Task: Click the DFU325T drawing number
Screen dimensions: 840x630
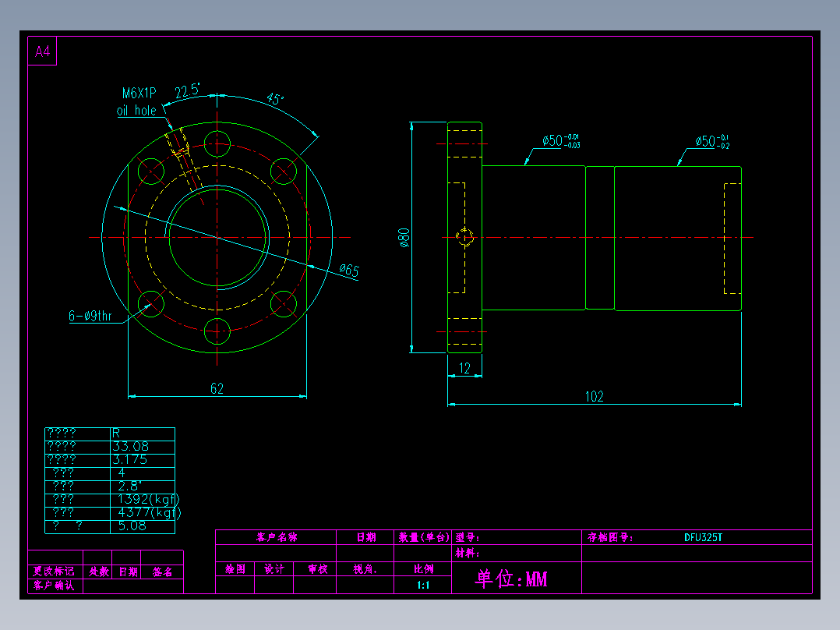Action: coord(703,537)
